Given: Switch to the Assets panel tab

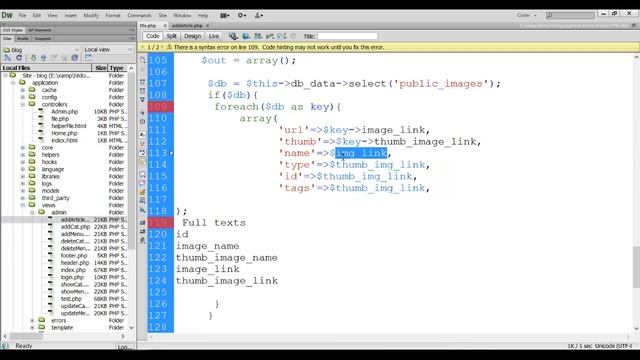Looking at the screenshot, I should (23, 39).
